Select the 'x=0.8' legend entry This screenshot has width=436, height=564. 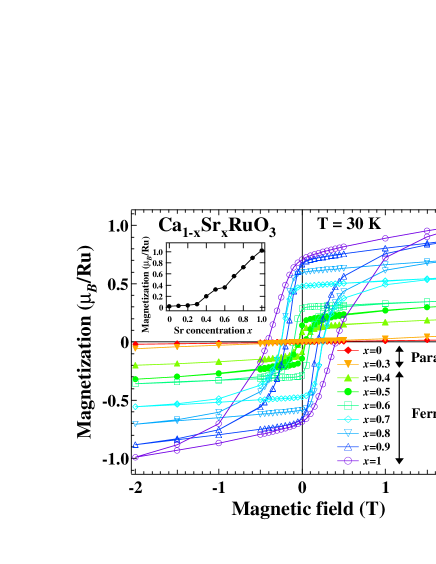[364, 433]
